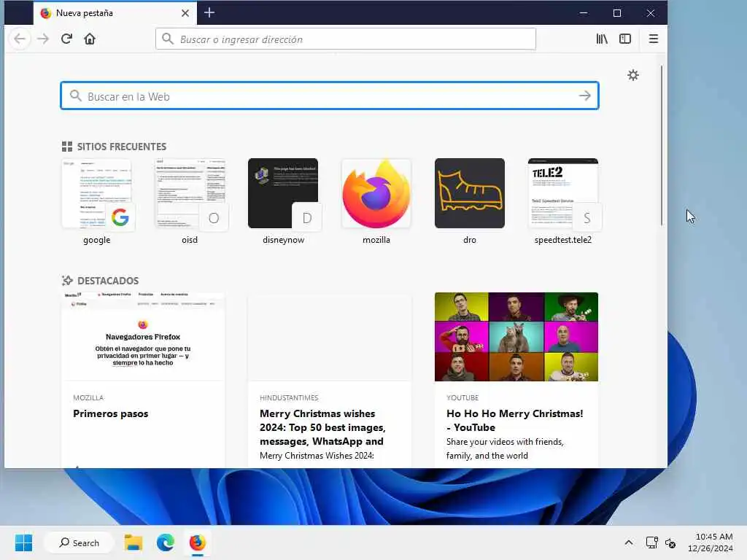
Task: Click the address bar magnifier icon
Action: (x=167, y=39)
